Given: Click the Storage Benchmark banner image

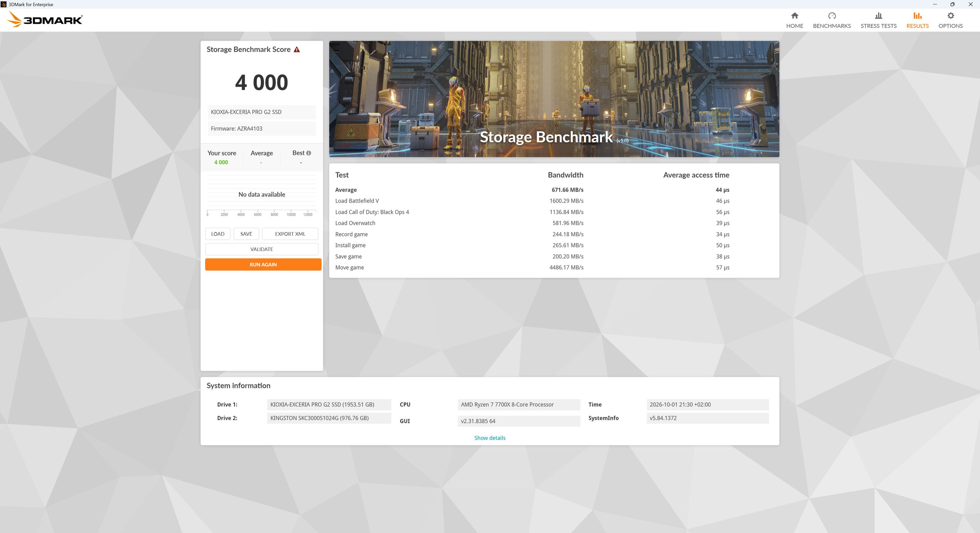Looking at the screenshot, I should (554, 99).
